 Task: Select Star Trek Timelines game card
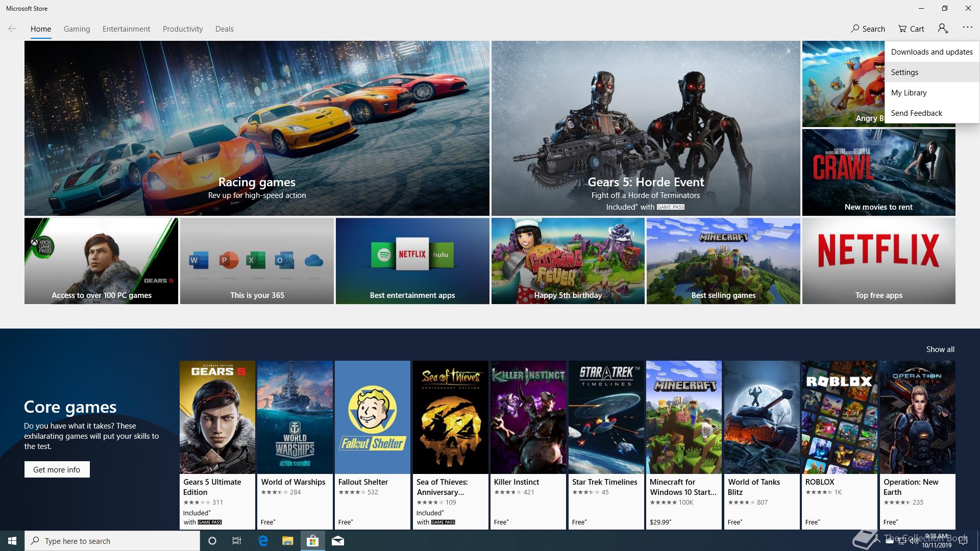click(x=606, y=445)
